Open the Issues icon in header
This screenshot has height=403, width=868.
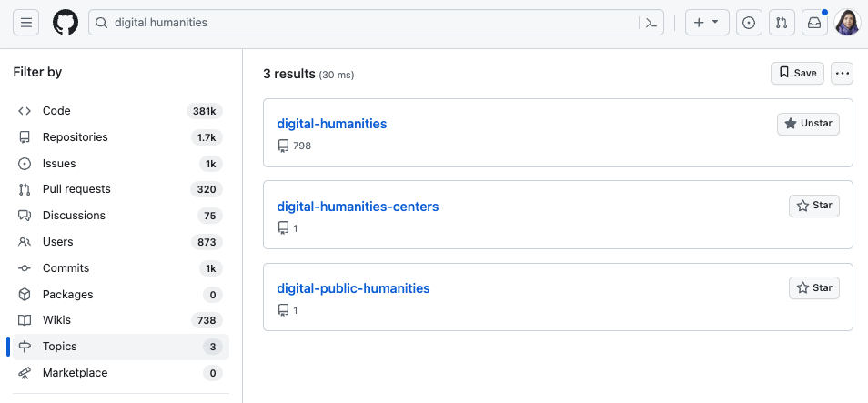coord(749,23)
